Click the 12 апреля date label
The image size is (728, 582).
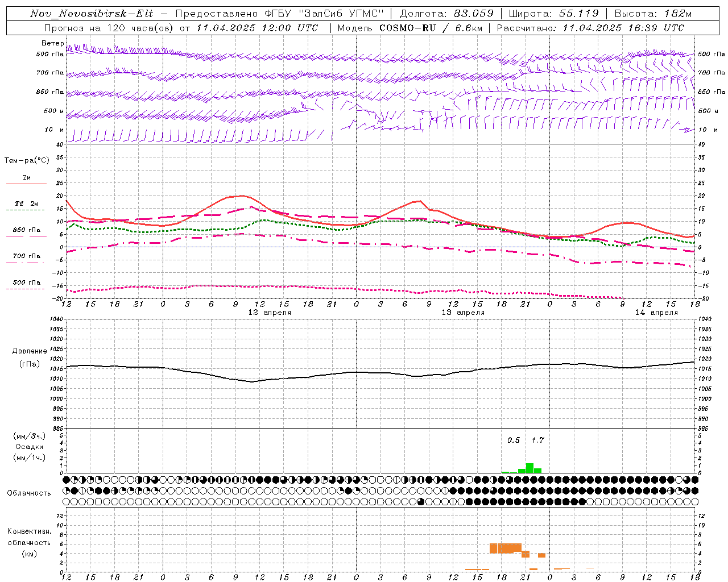click(x=270, y=313)
